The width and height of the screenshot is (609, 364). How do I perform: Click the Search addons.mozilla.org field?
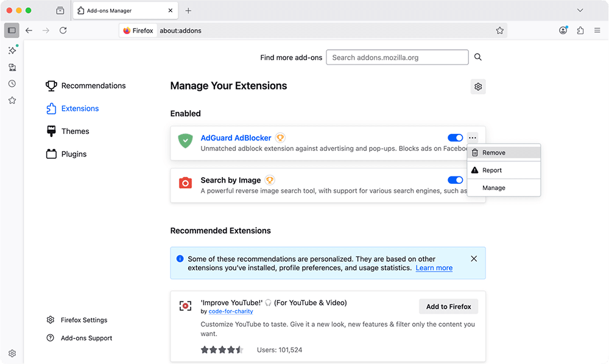coord(397,57)
